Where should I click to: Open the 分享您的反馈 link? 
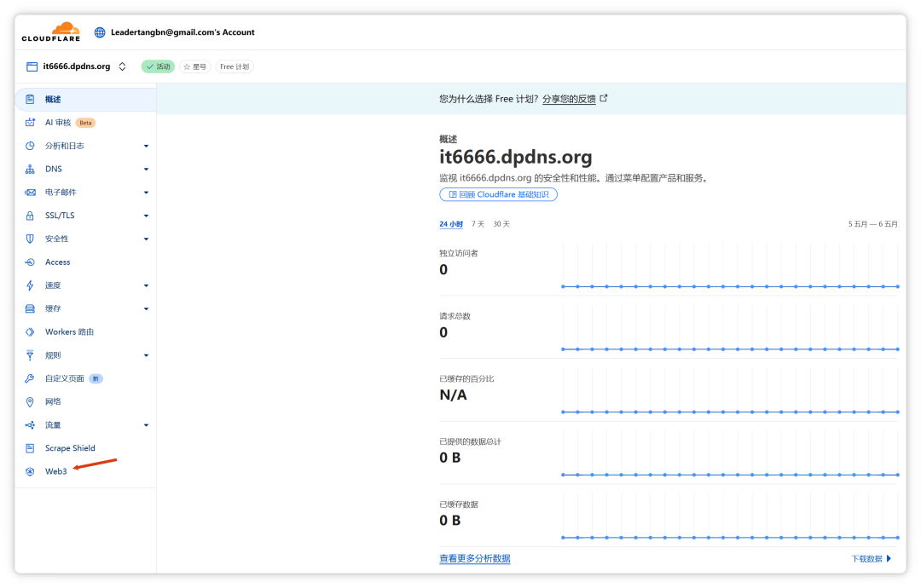click(x=569, y=99)
